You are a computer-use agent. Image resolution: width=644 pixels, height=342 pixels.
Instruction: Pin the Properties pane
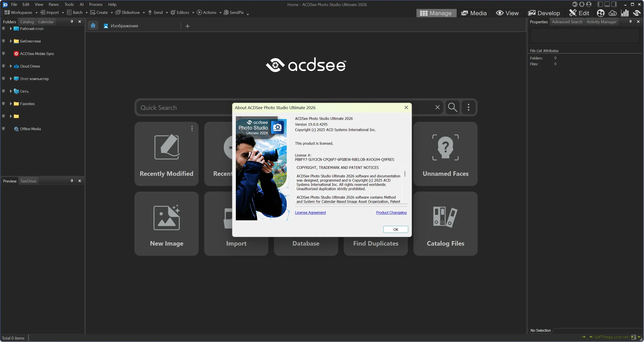pyautogui.click(x=631, y=21)
